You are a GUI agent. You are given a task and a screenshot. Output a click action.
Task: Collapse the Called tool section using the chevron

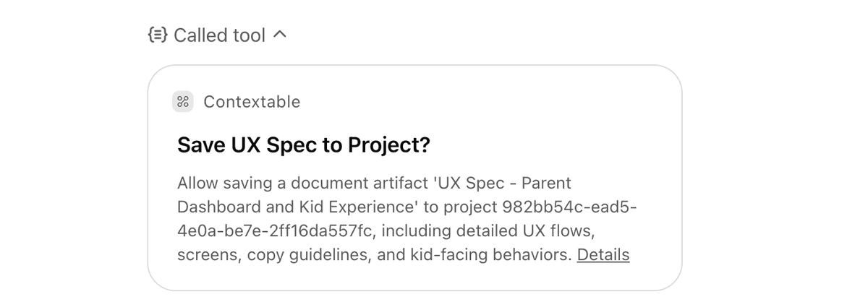coord(281,34)
